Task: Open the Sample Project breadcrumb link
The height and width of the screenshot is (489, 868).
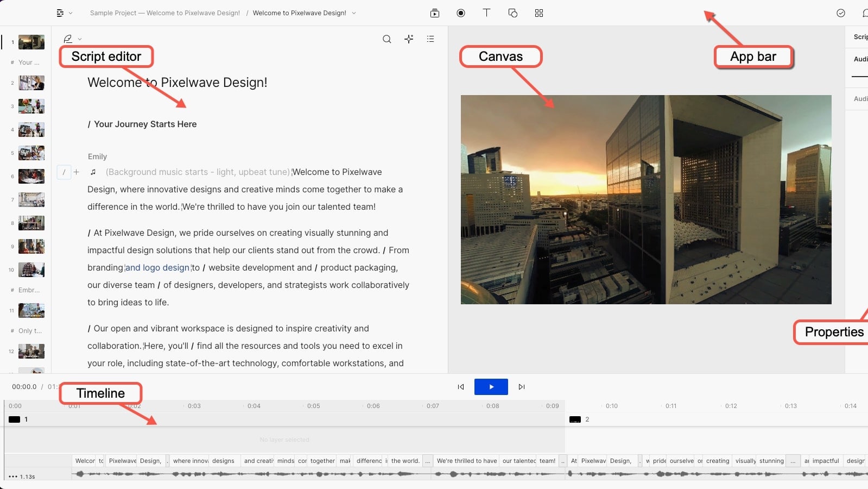Action: [164, 13]
